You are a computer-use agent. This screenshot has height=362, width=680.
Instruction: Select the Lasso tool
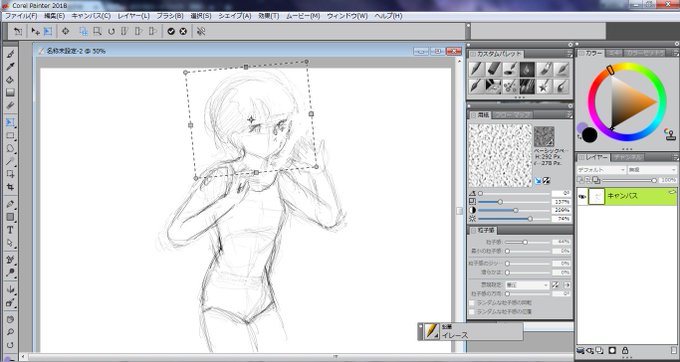pyautogui.click(x=10, y=148)
